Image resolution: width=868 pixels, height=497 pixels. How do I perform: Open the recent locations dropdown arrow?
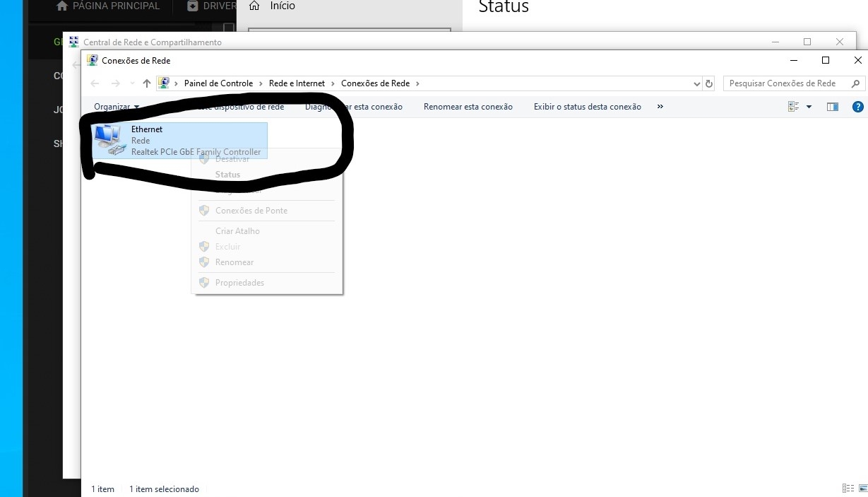[x=132, y=83]
